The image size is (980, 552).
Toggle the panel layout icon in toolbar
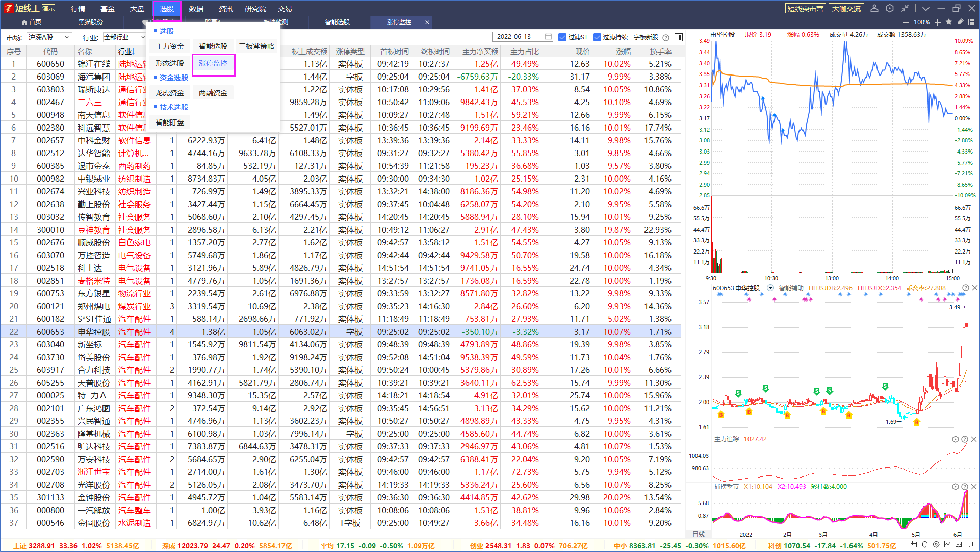click(x=971, y=22)
